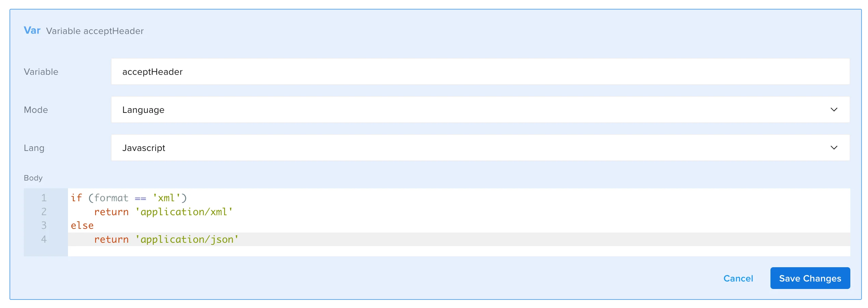Click the Variable acceptHeader title text
Screen dimensions: 868x308
(x=95, y=31)
